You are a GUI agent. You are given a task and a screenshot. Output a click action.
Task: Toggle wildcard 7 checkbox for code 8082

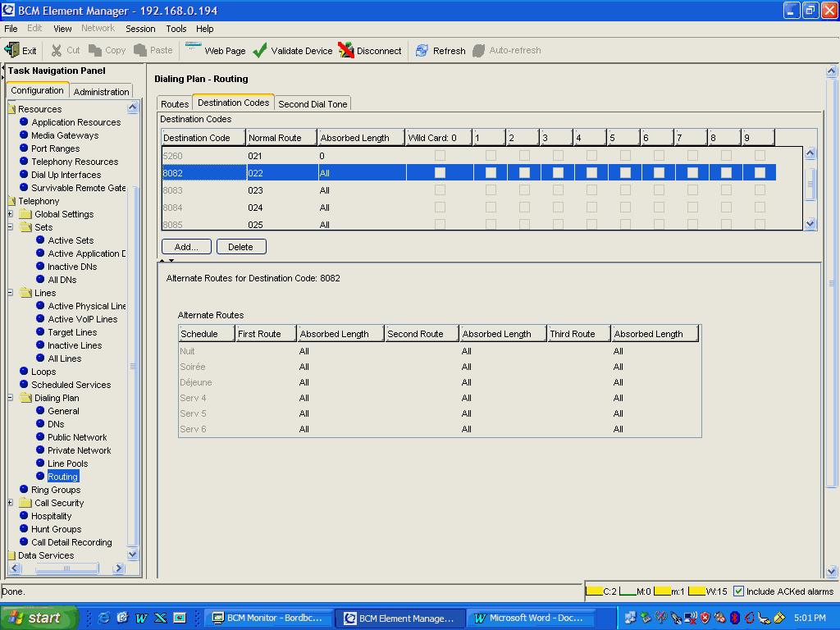coord(692,172)
